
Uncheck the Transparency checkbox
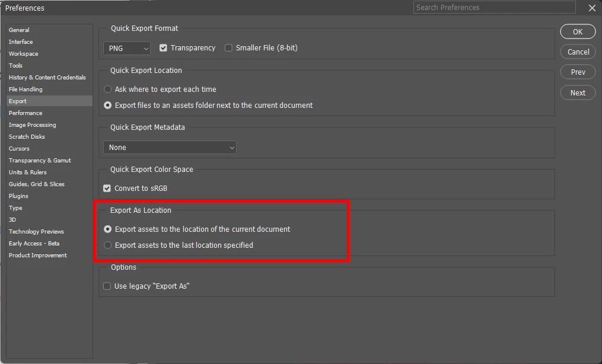[163, 48]
